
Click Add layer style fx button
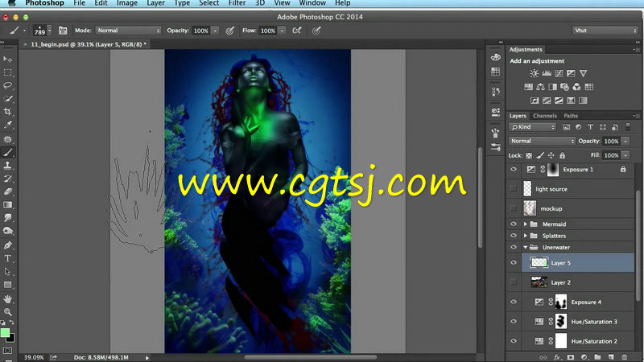[557, 357]
